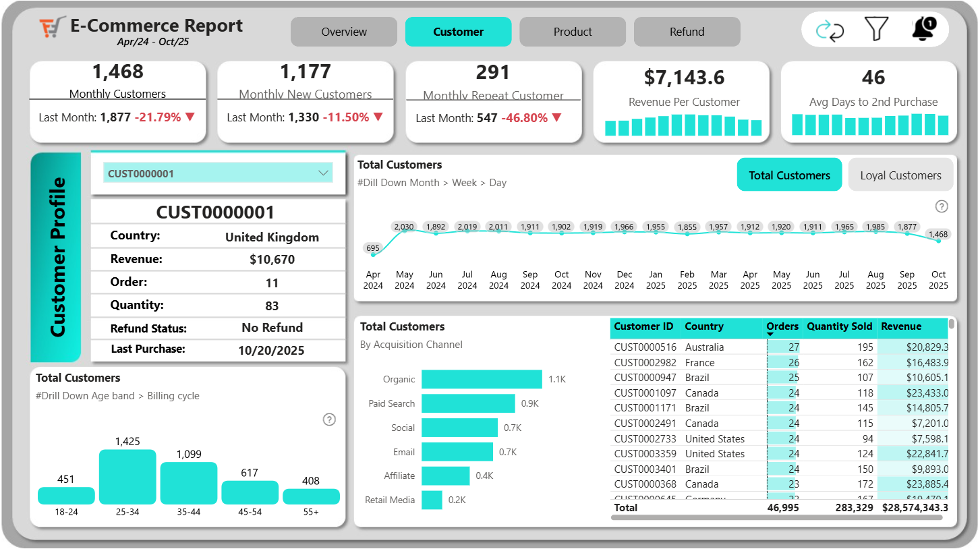Click customer ID CUST0002733 in the table
Screen dimensions: 980x549
tap(644, 438)
